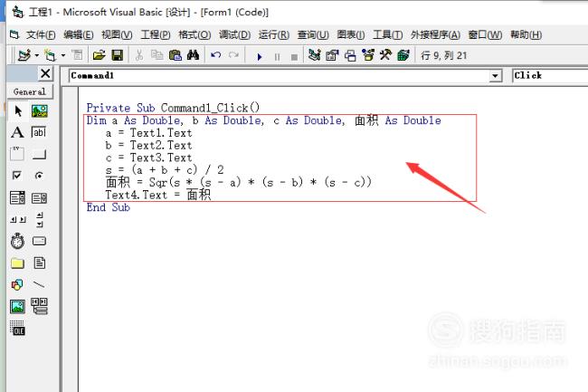
Task: Toggle the Toolbox hammer-and-wrench icon
Action: tap(386, 55)
